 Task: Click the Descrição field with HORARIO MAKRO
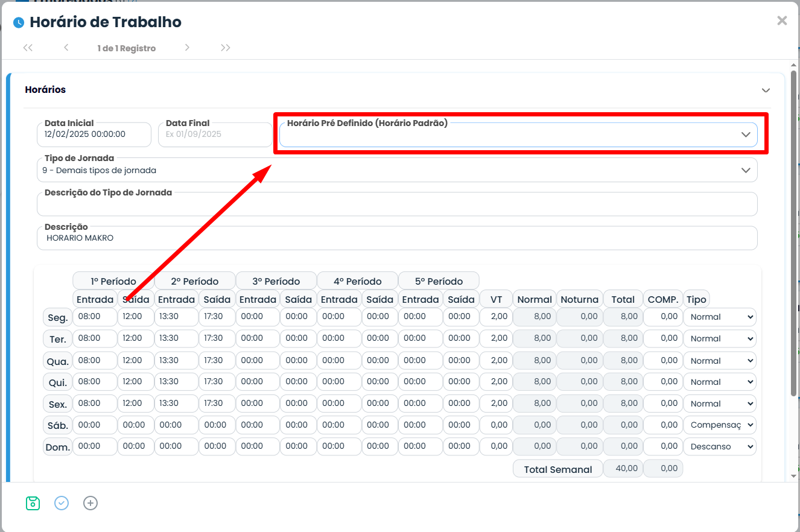click(396, 238)
